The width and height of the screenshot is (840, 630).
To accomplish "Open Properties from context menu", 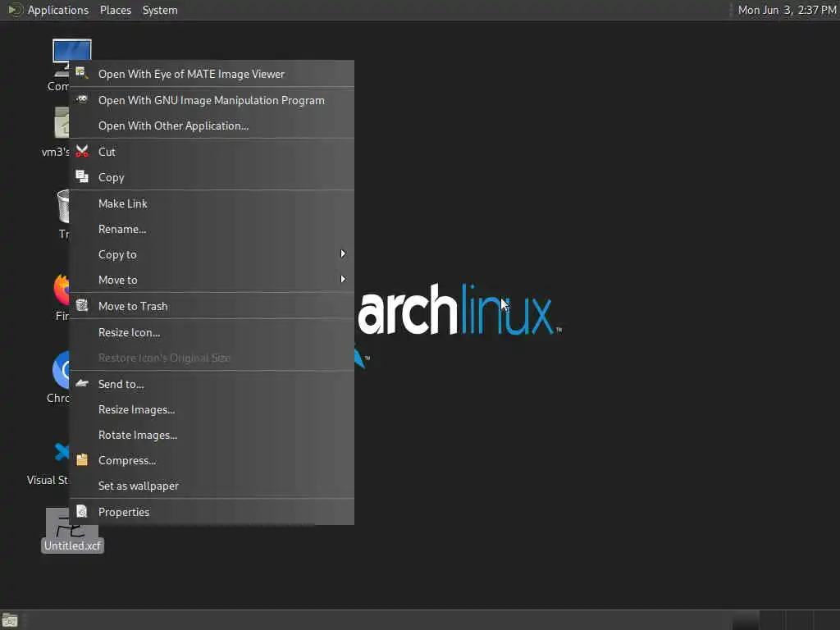I will 212,512.
